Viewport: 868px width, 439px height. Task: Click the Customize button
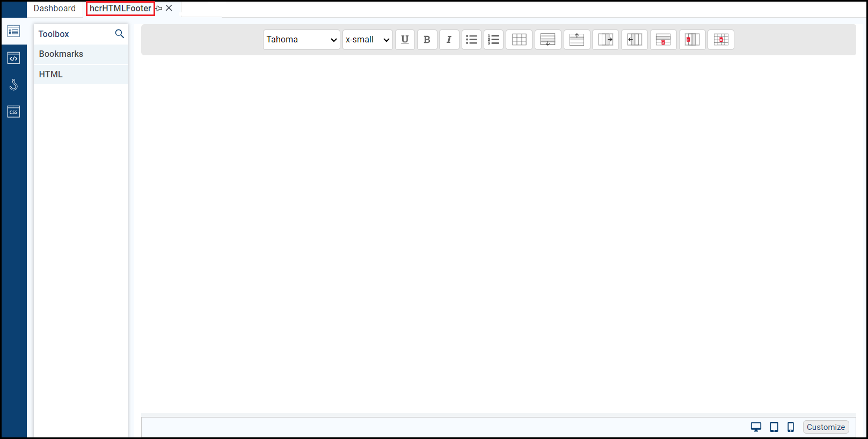pyautogui.click(x=826, y=427)
